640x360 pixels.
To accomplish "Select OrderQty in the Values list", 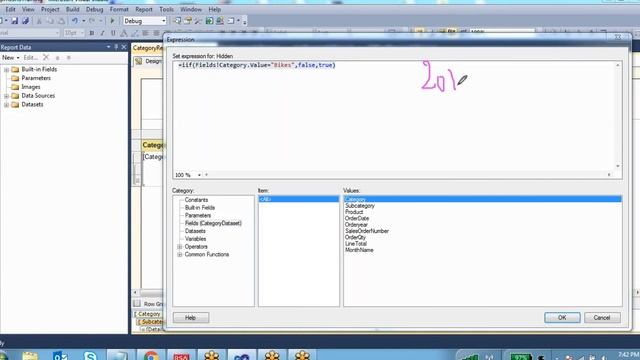I will (x=355, y=238).
